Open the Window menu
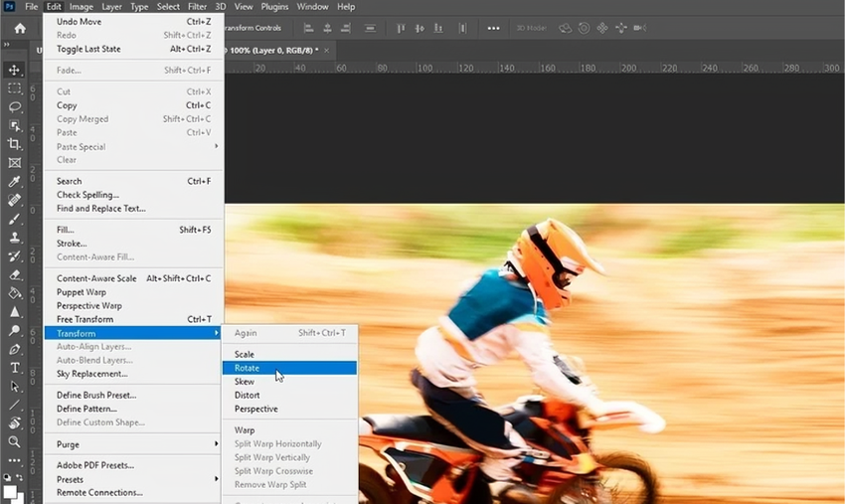 [312, 7]
